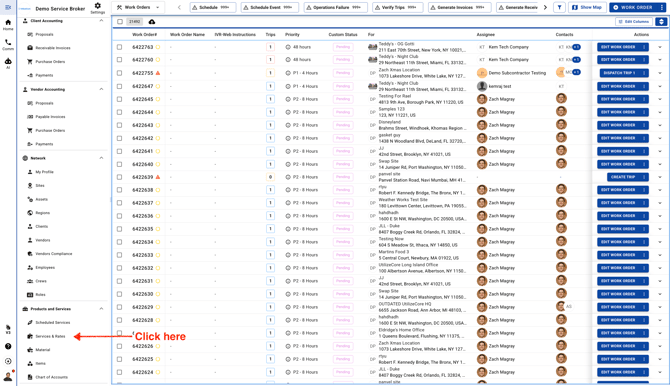Select the Schedule status tab
The image size is (670, 386).
[x=213, y=7]
